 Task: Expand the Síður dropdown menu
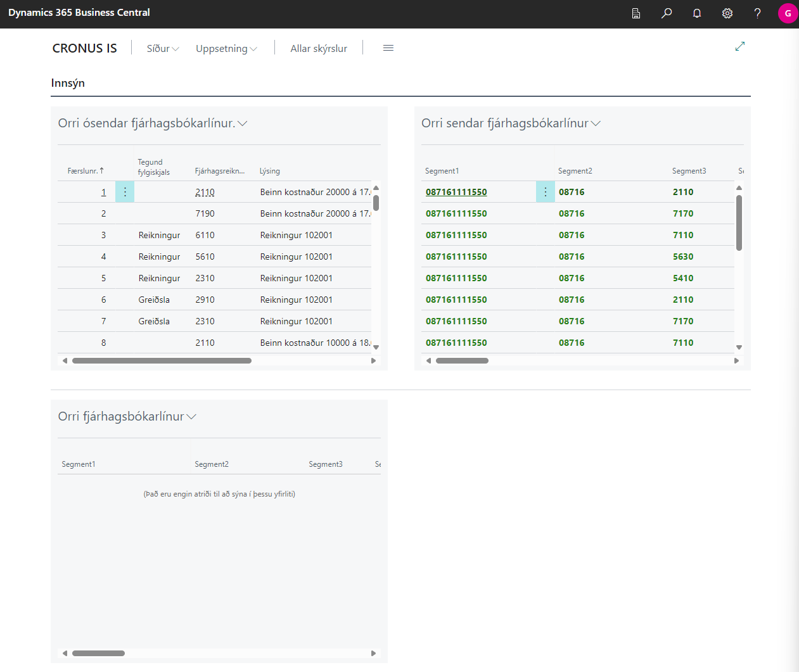[x=163, y=49]
